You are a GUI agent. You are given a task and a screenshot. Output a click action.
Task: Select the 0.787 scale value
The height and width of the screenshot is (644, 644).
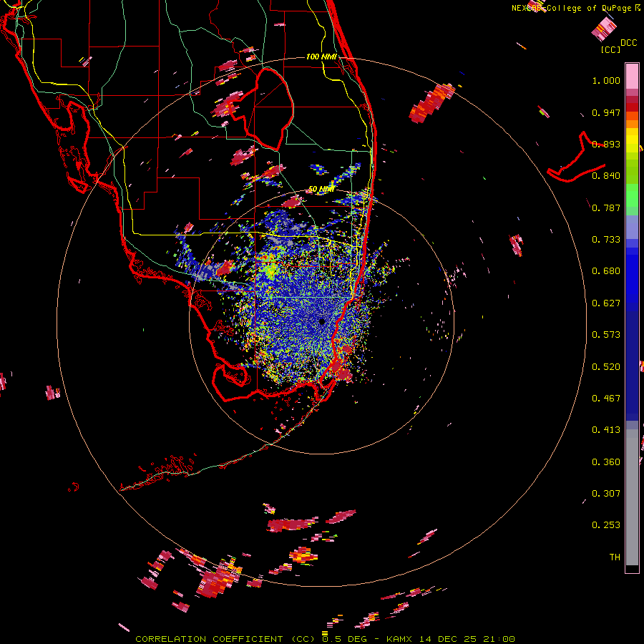pyautogui.click(x=606, y=208)
